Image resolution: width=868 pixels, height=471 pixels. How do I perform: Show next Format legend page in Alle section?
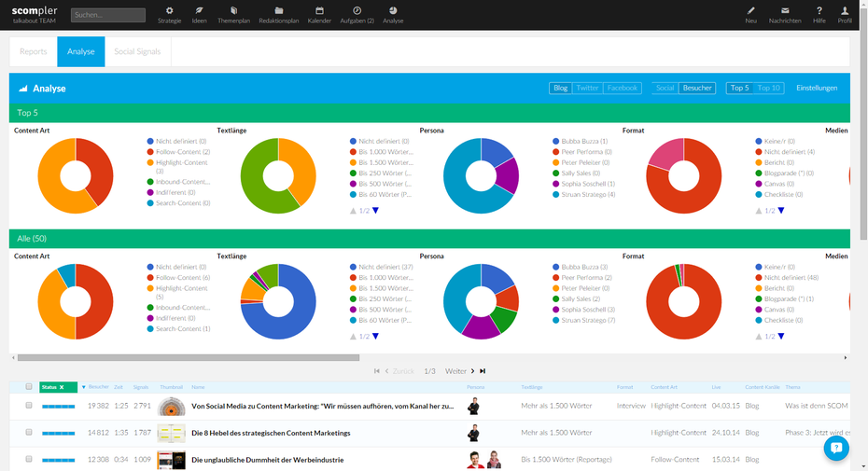781,337
